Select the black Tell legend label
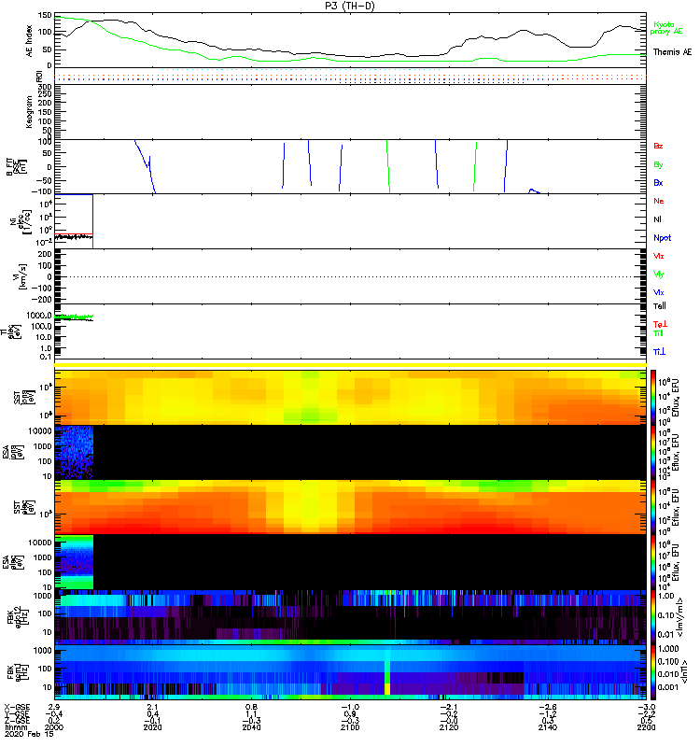 [660, 306]
